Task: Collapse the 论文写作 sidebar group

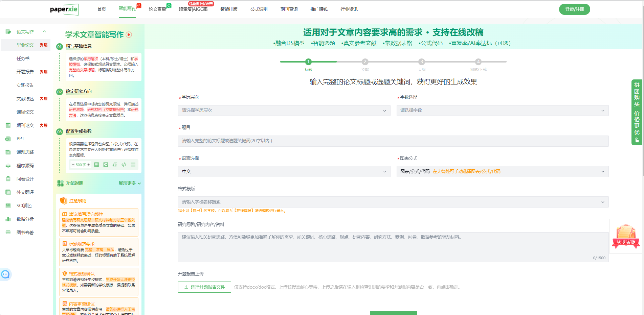Action: click(44, 32)
